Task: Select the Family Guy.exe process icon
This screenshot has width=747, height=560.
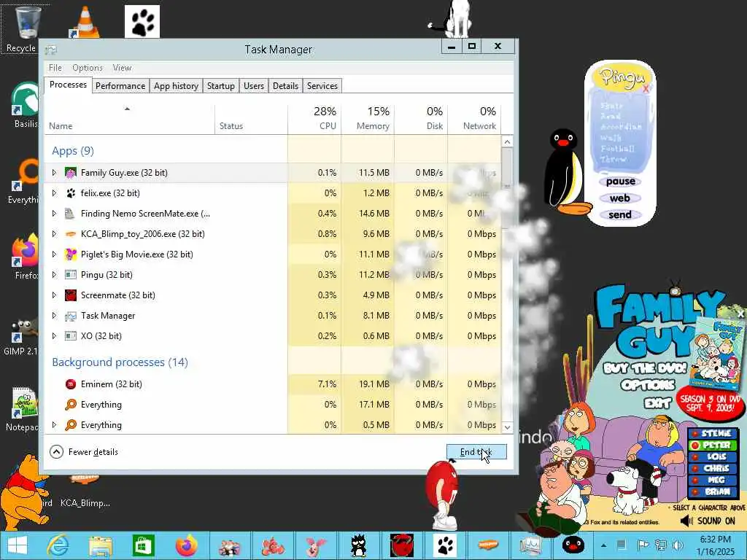Action: click(x=71, y=173)
